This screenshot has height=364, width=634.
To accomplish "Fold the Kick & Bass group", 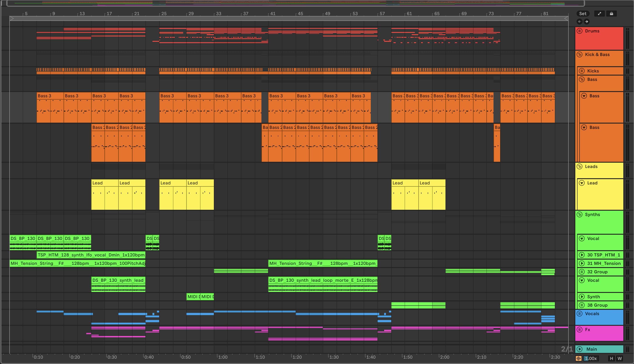I will pos(580,54).
